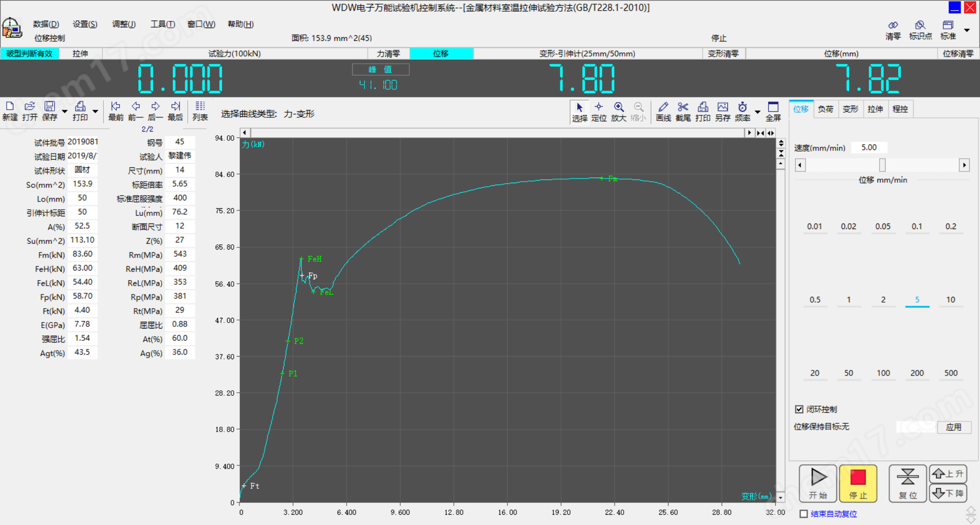Image resolution: width=980 pixels, height=525 pixels.
Task: Open 选择曲线类型 力-变形 selector
Action: pyautogui.click(x=299, y=114)
